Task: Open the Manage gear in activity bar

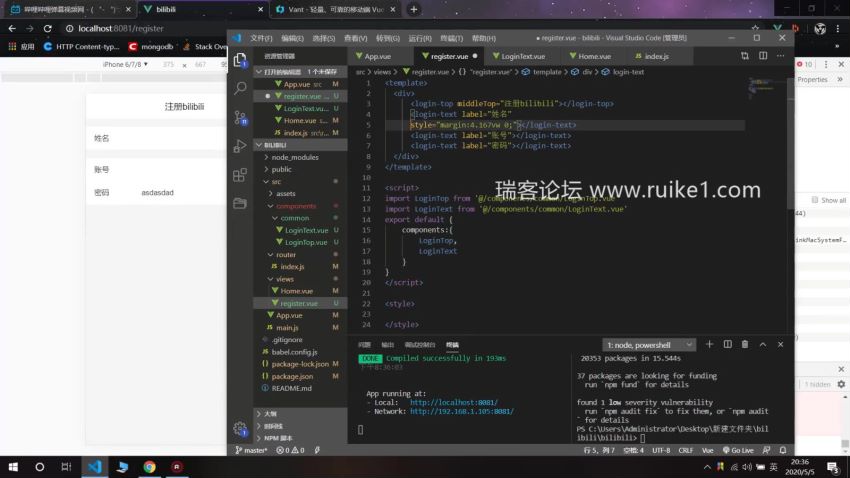Action: [240, 428]
